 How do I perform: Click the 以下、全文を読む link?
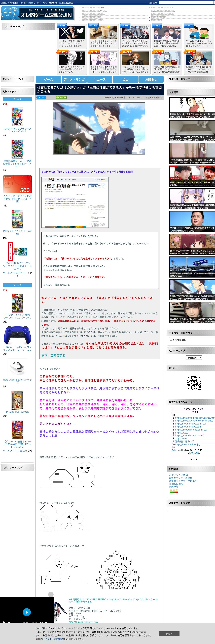(x=53, y=355)
